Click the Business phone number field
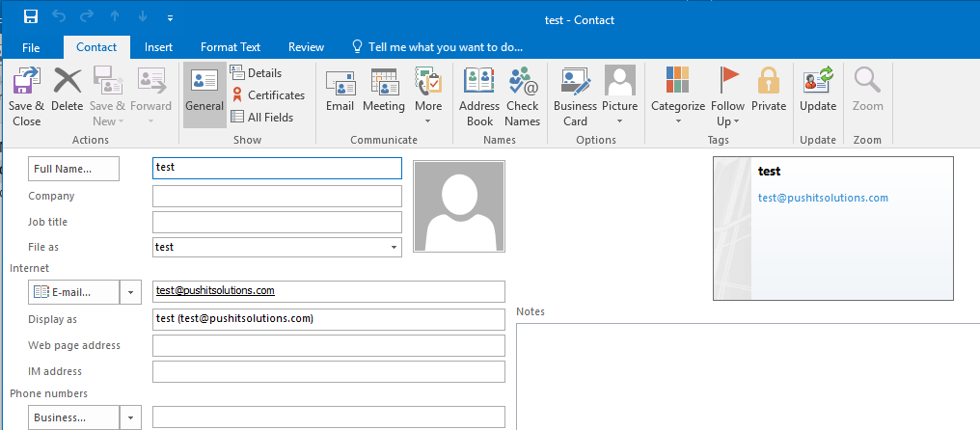 [329, 417]
